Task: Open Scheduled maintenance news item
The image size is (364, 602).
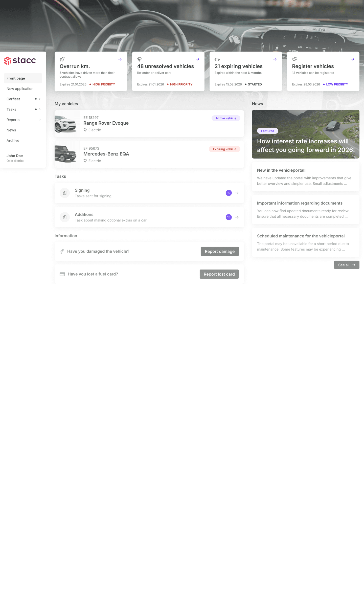Action: [x=306, y=242]
